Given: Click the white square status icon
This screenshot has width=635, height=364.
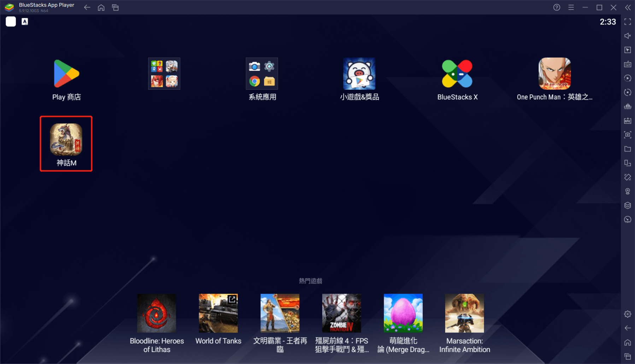Looking at the screenshot, I should (x=11, y=22).
